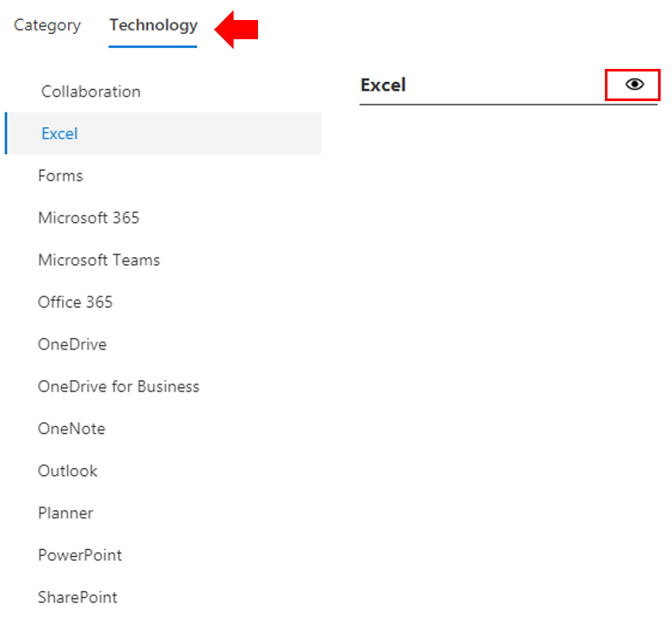
Task: Click the red arrow beside Technology
Action: point(236,29)
